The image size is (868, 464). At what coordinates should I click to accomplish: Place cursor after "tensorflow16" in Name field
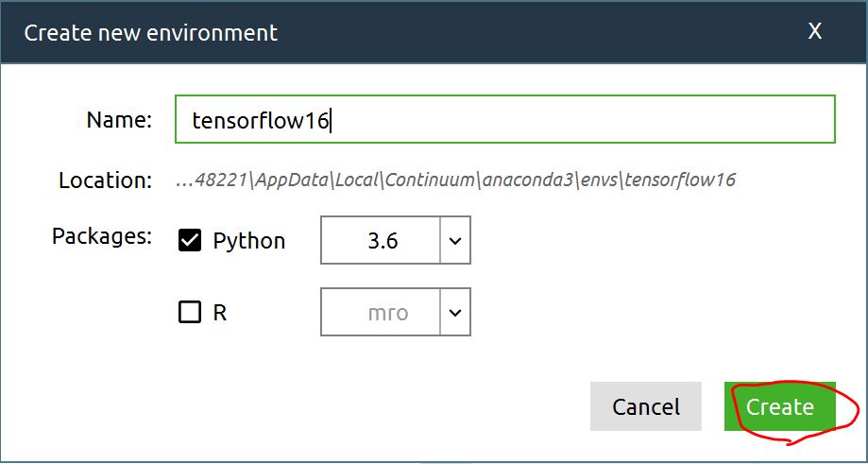330,121
